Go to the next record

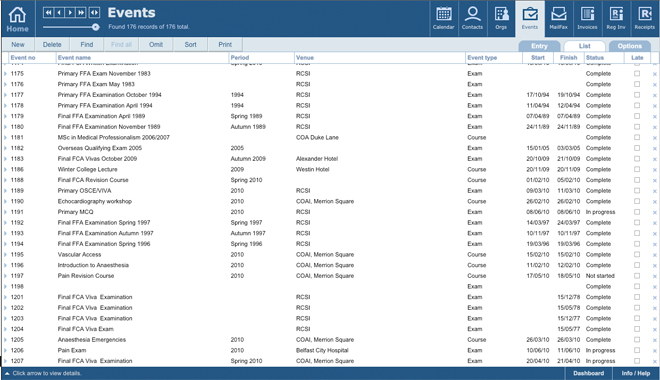pyautogui.click(x=70, y=13)
